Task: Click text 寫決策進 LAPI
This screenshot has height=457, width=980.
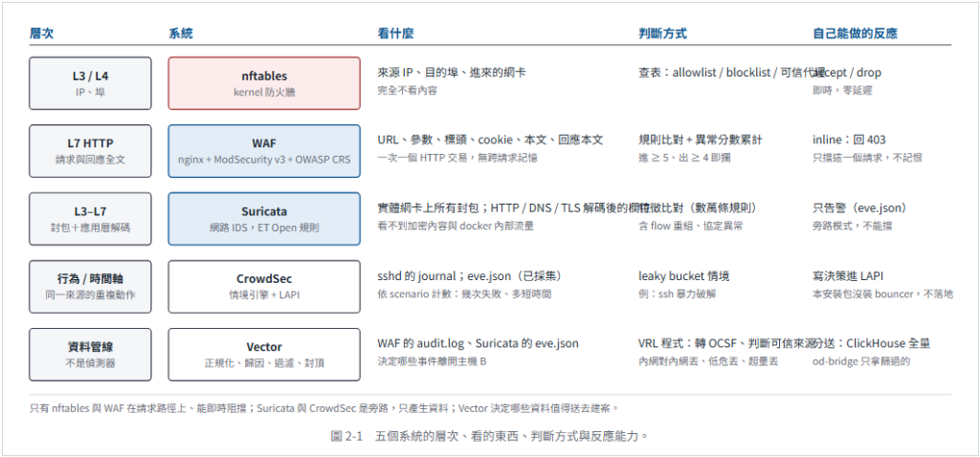Action: point(848,275)
